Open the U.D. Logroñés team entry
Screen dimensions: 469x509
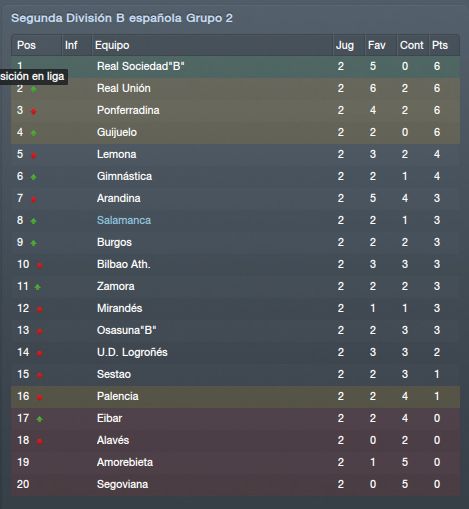132,352
